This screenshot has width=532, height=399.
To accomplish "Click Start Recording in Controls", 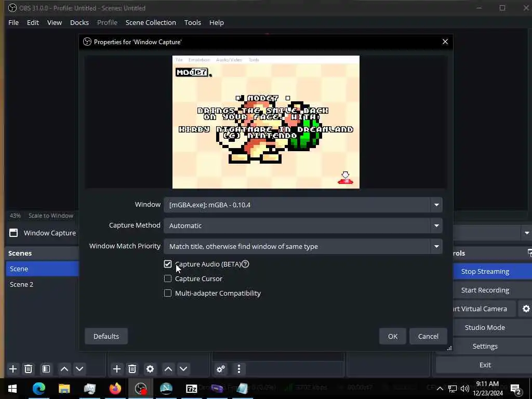I will coord(485,290).
